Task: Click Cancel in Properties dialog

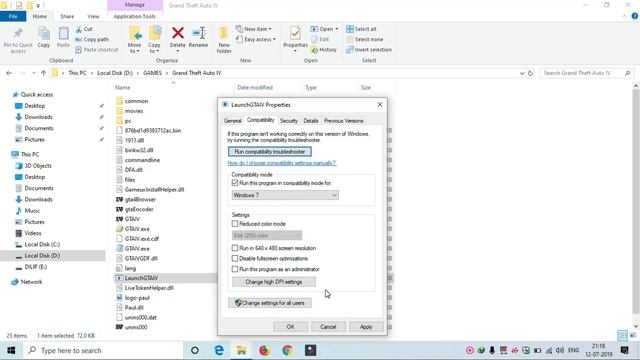Action: (328, 327)
